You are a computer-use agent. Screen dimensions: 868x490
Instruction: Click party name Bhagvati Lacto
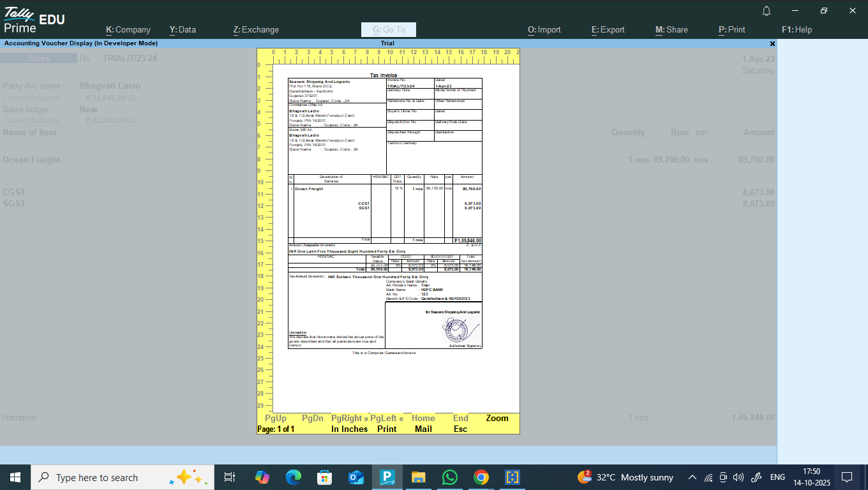(110, 85)
